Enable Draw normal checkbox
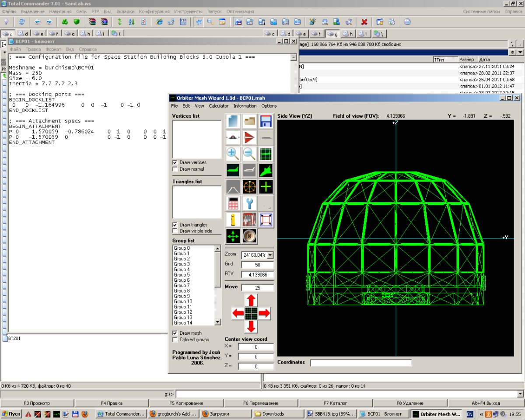The image size is (525, 420). click(175, 169)
